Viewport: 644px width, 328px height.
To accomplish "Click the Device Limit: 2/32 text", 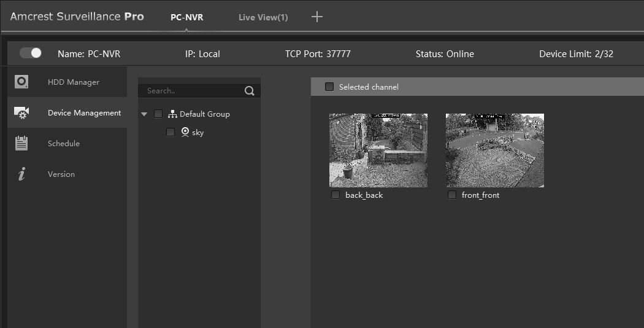I will 577,54.
